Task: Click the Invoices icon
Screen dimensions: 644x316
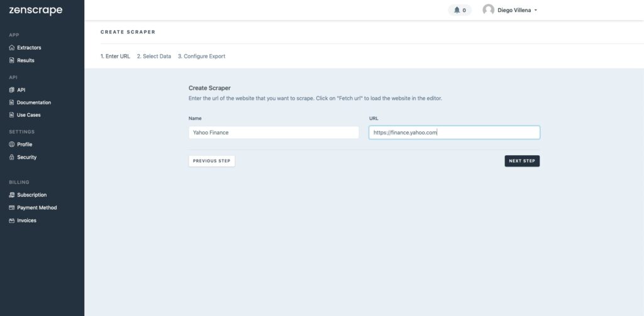Action: [12, 221]
